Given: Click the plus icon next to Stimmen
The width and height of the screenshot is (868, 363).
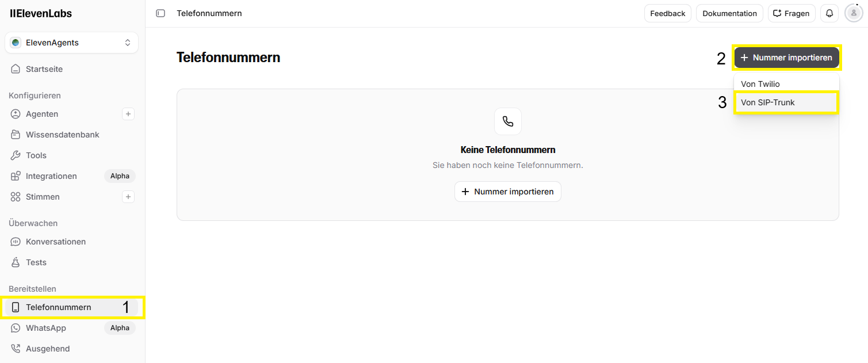Looking at the screenshot, I should pyautogui.click(x=128, y=197).
